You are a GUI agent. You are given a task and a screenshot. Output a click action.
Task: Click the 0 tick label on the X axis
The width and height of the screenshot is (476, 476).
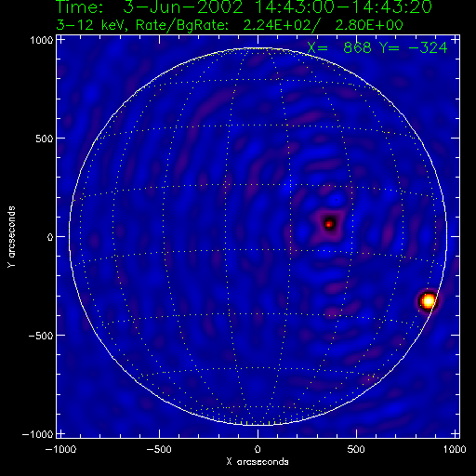tap(258, 449)
